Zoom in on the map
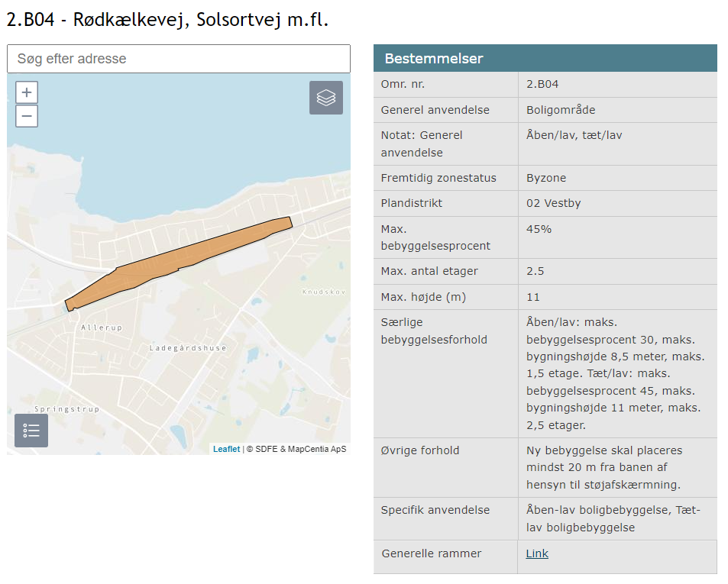The width and height of the screenshot is (728, 584). click(27, 92)
